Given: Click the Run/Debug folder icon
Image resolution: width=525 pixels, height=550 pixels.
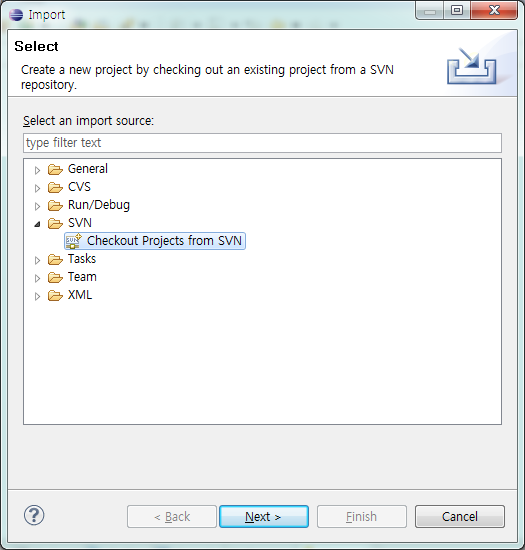Looking at the screenshot, I should tap(55, 205).
